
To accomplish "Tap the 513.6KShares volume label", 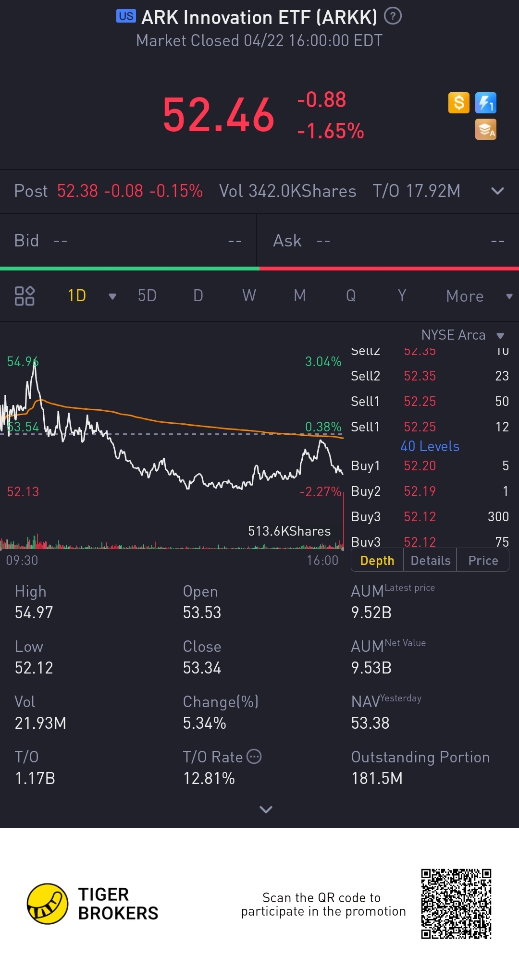I will pyautogui.click(x=289, y=531).
